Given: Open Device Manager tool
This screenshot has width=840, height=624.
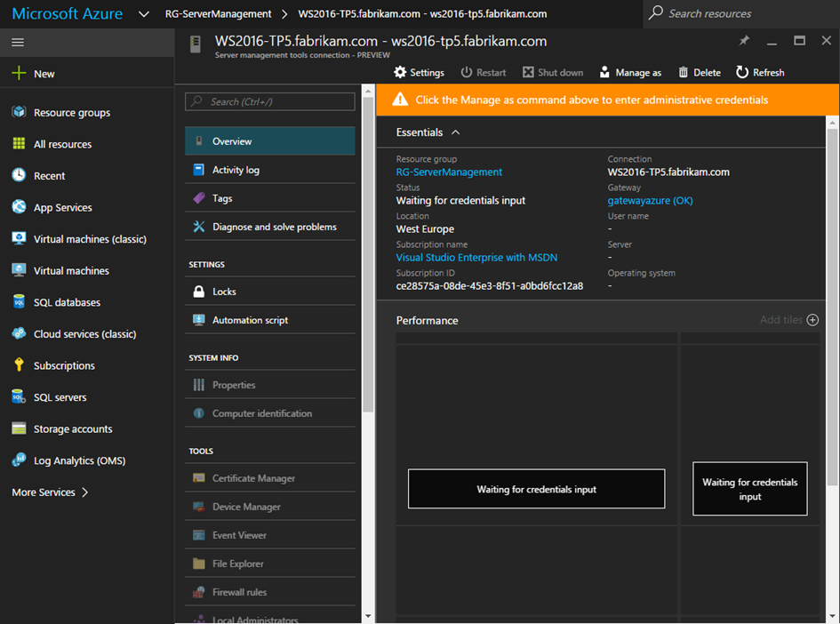Looking at the screenshot, I should (270, 506).
